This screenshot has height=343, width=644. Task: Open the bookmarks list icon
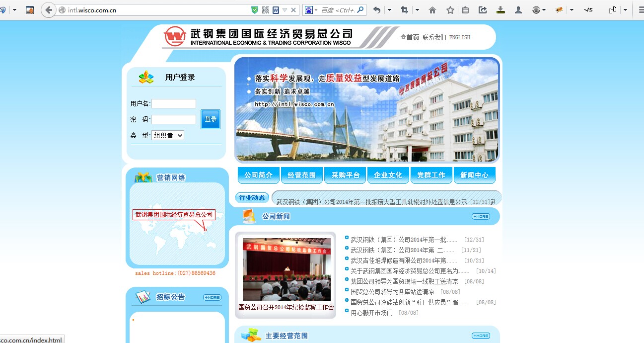coord(465,10)
